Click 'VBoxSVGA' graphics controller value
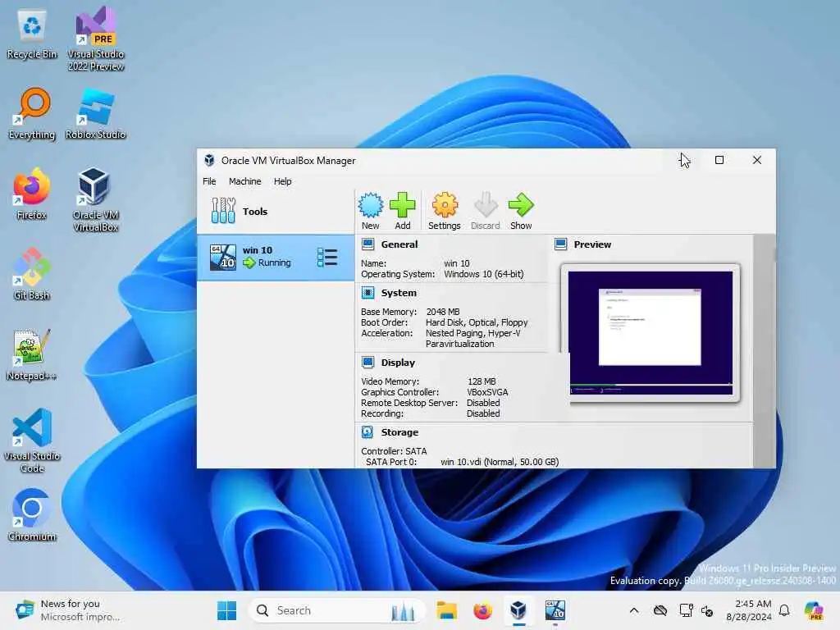Viewport: 840px width, 630px height. [487, 392]
